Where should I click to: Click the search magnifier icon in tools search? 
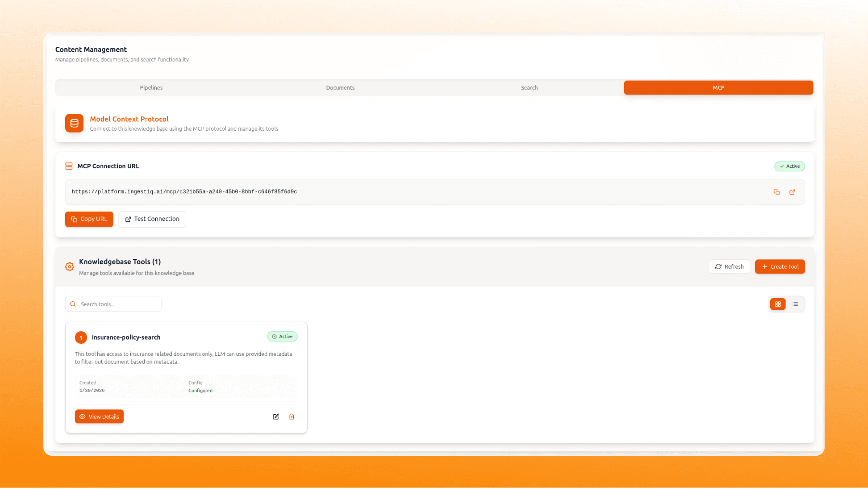coord(73,304)
